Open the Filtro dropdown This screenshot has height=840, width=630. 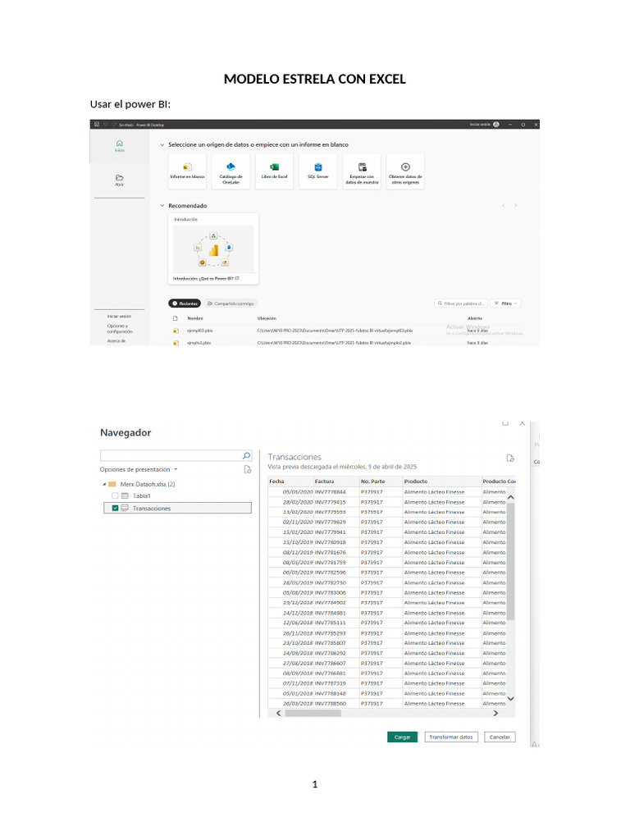(506, 304)
